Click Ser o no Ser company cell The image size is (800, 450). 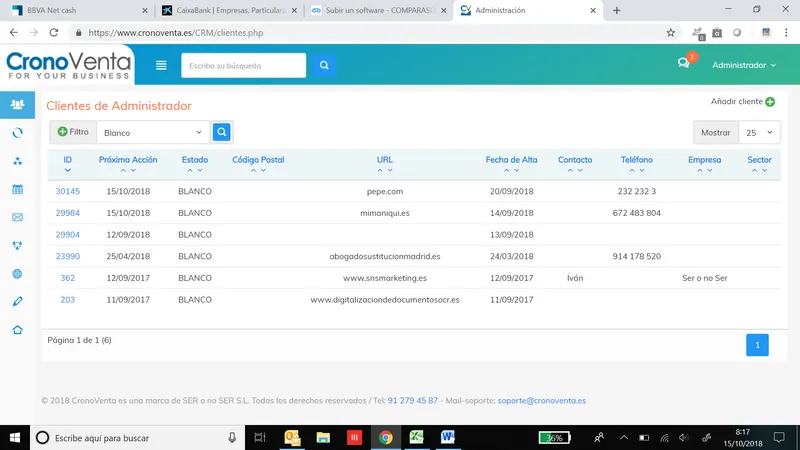pyautogui.click(x=705, y=278)
